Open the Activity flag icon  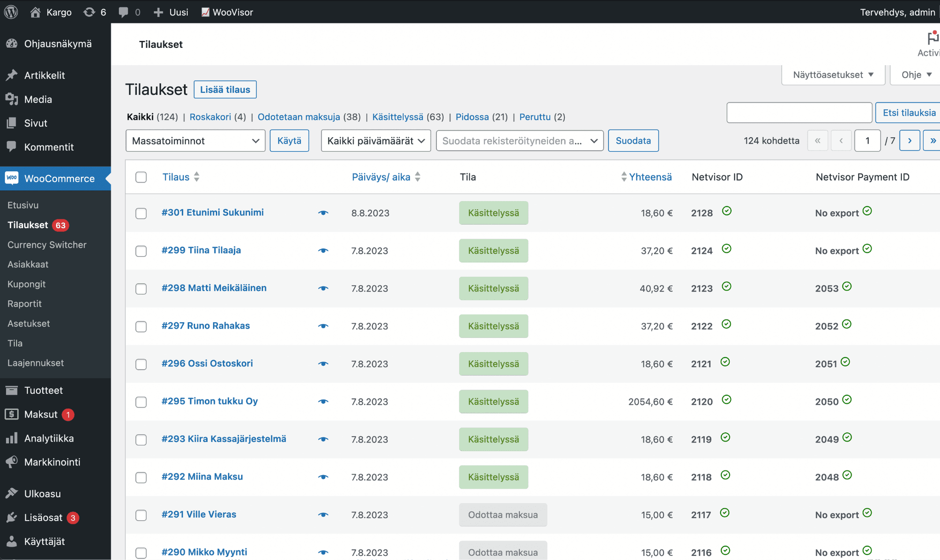click(932, 39)
